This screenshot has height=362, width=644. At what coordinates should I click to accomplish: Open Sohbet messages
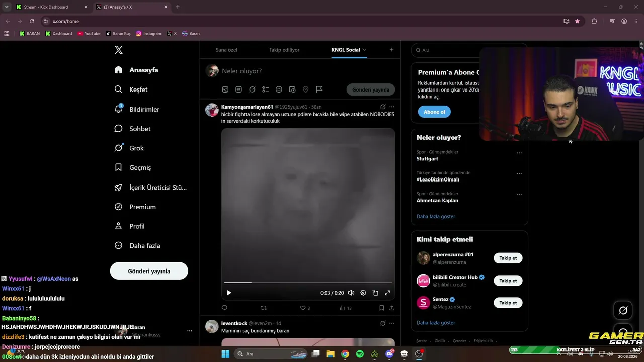point(132,129)
